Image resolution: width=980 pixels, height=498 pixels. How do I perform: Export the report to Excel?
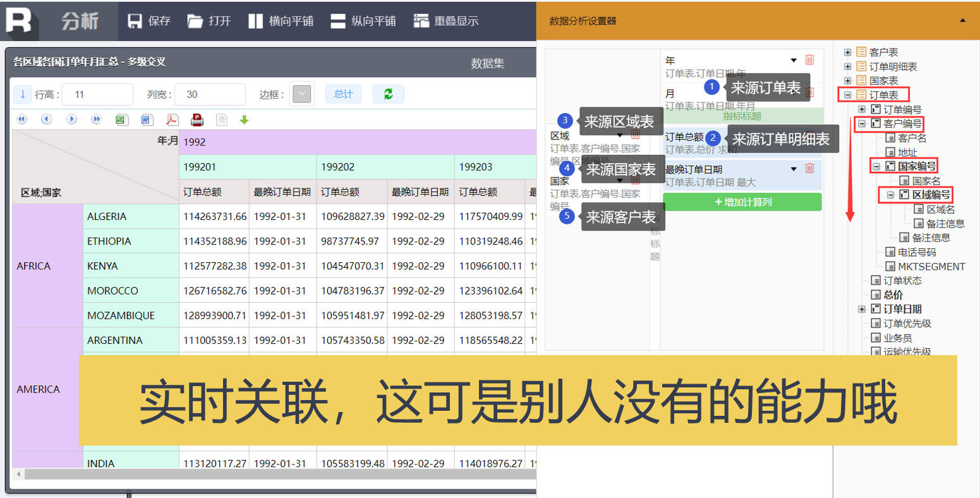click(x=122, y=119)
